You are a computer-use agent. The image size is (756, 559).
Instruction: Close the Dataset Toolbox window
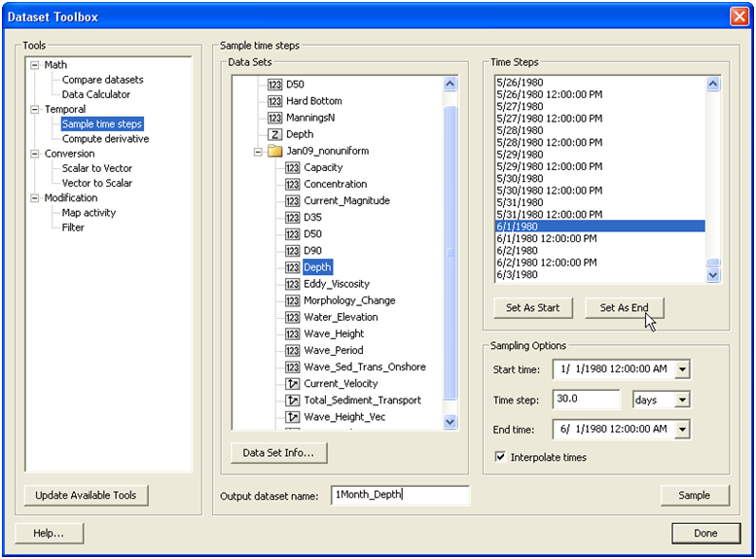739,17
